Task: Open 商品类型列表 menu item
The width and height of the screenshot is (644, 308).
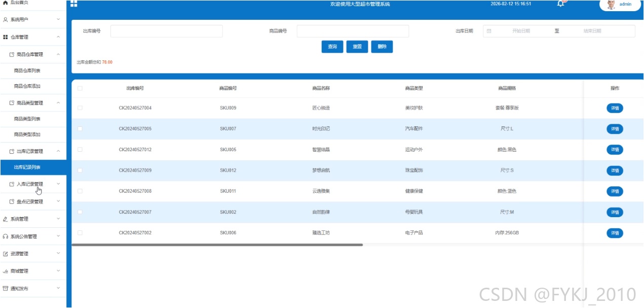Action: pos(33,119)
